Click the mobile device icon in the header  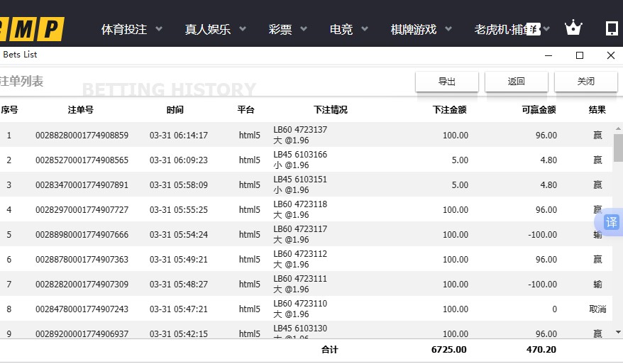pos(611,28)
